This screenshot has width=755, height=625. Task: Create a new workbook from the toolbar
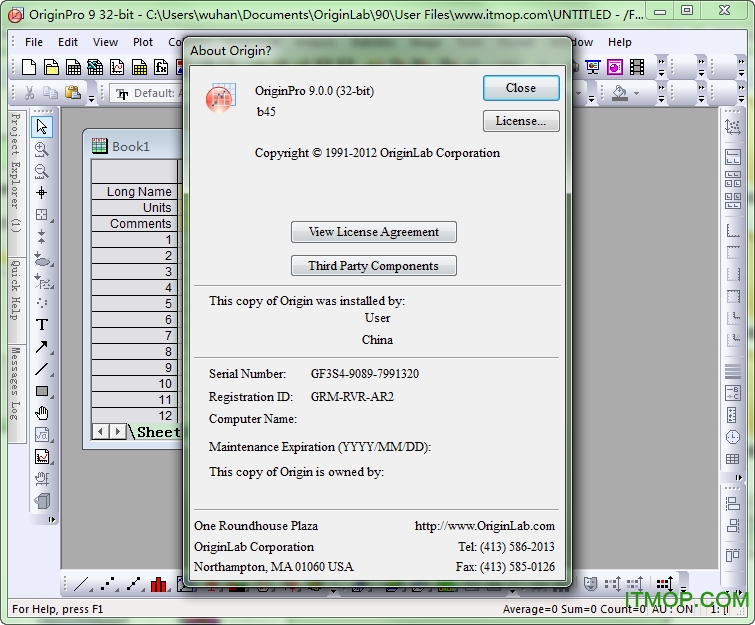click(x=73, y=67)
